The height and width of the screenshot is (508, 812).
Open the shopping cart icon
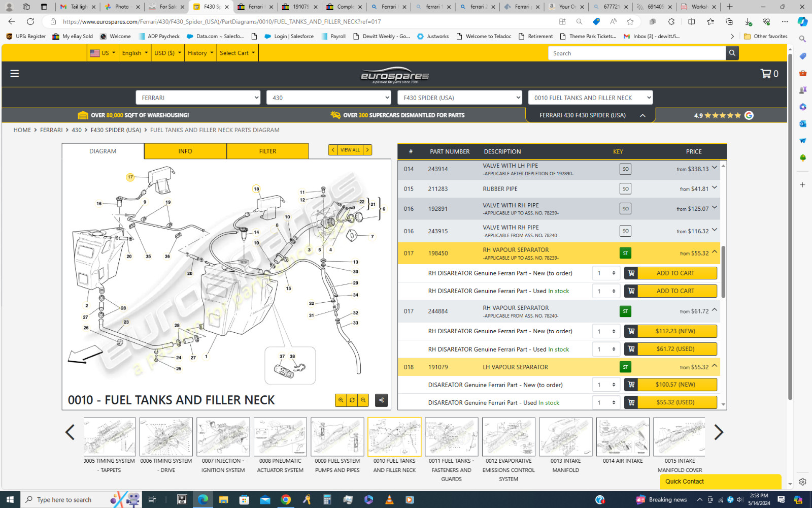pyautogui.click(x=769, y=74)
